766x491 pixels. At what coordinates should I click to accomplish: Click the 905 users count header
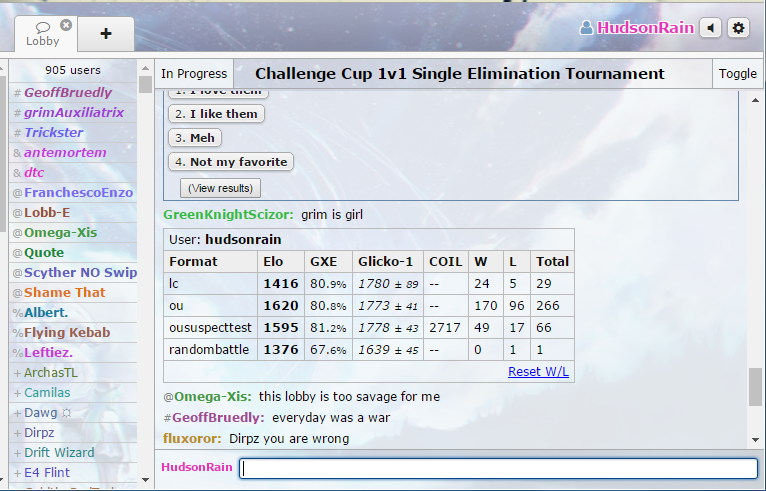[73, 70]
